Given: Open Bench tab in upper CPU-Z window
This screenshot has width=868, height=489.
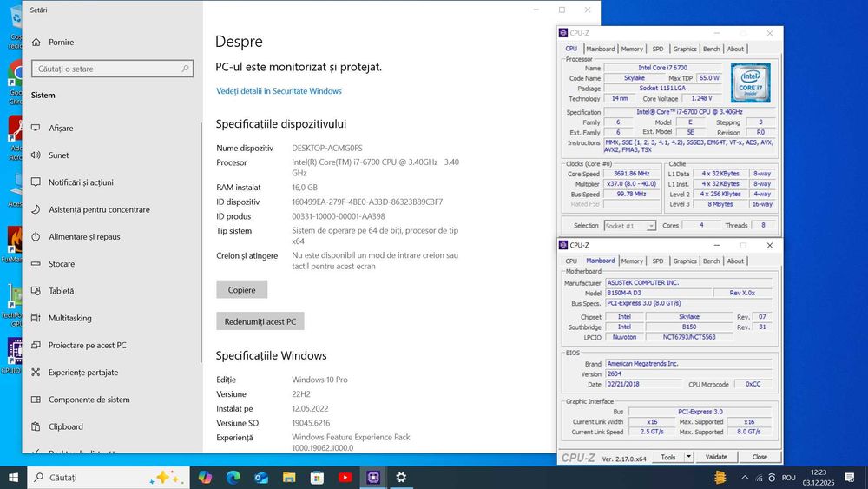Looking at the screenshot, I should pos(712,49).
